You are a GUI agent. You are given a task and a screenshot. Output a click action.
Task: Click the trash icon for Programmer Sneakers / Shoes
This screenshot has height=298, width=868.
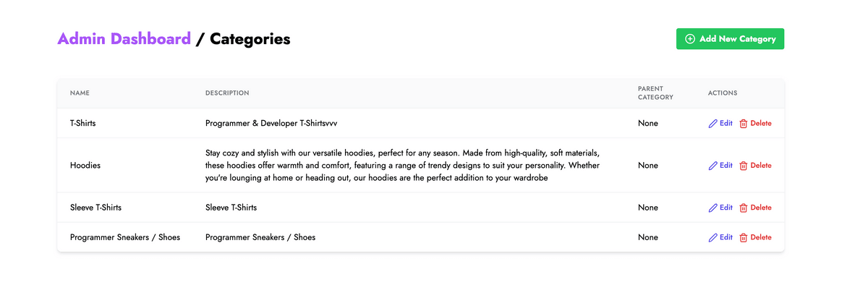743,238
